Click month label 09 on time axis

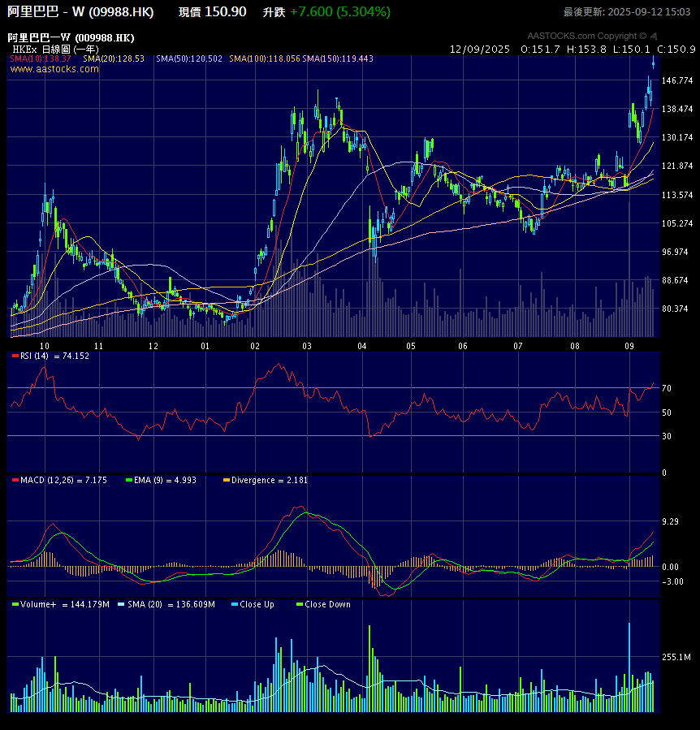click(629, 346)
